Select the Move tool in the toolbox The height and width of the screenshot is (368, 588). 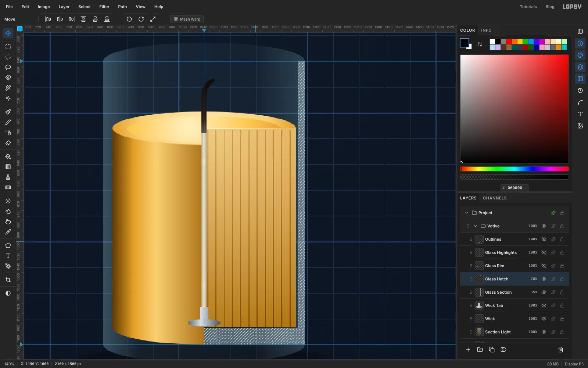click(x=8, y=33)
